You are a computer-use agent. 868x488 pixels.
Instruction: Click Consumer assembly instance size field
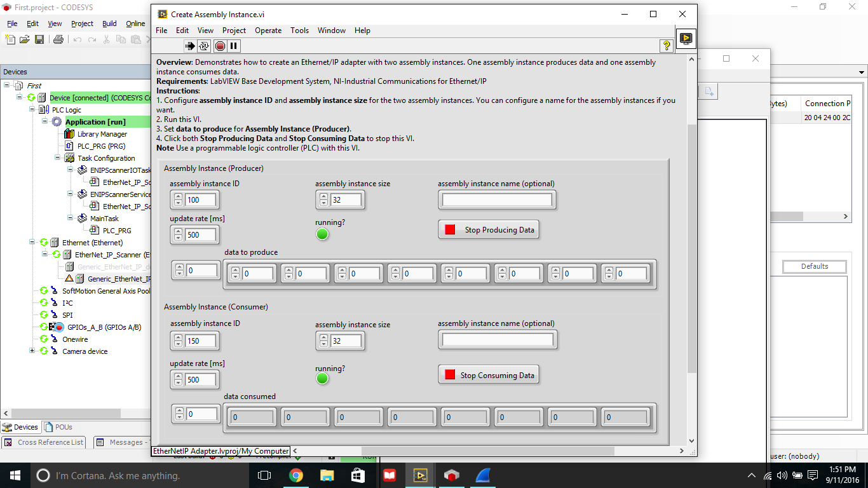(x=346, y=341)
